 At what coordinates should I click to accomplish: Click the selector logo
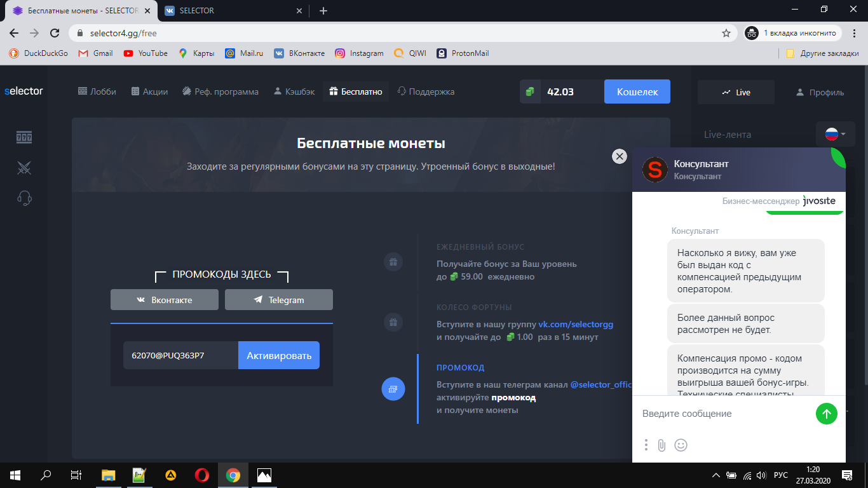(x=24, y=91)
